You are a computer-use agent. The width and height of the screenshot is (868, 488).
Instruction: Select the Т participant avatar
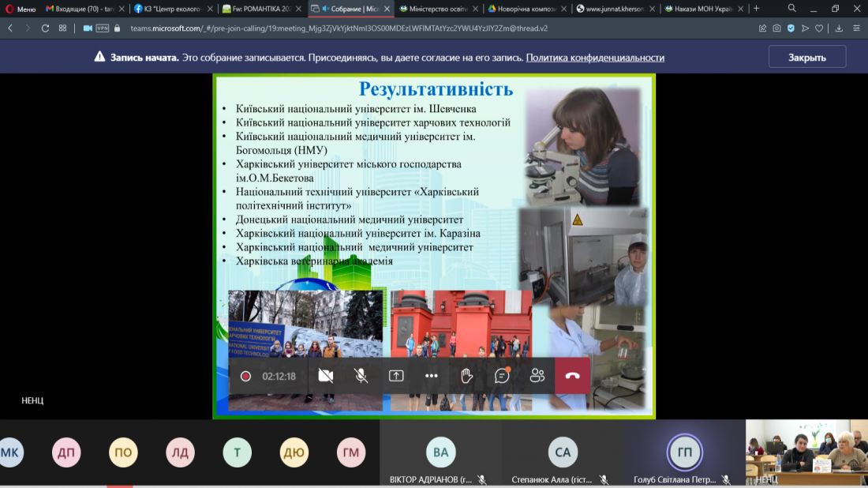[x=238, y=452]
